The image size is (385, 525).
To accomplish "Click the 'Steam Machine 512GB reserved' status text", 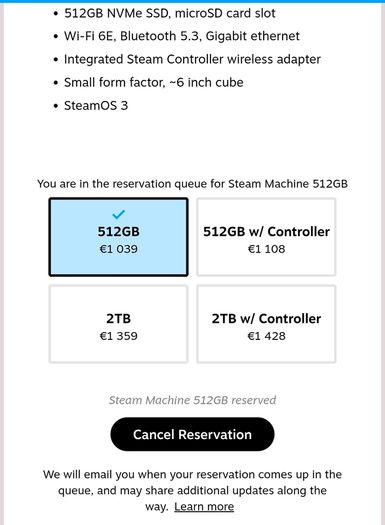I will (192, 400).
